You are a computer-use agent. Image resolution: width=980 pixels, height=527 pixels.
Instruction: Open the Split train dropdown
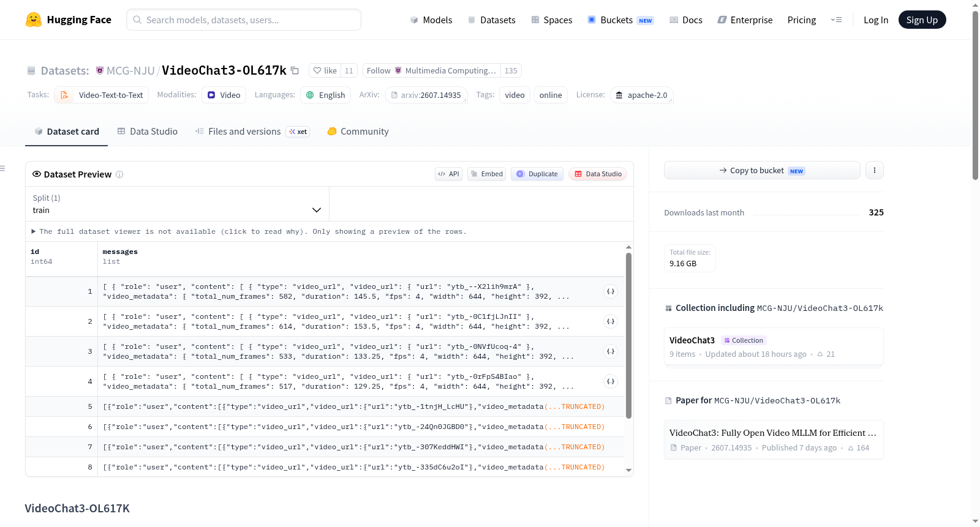tap(177, 204)
